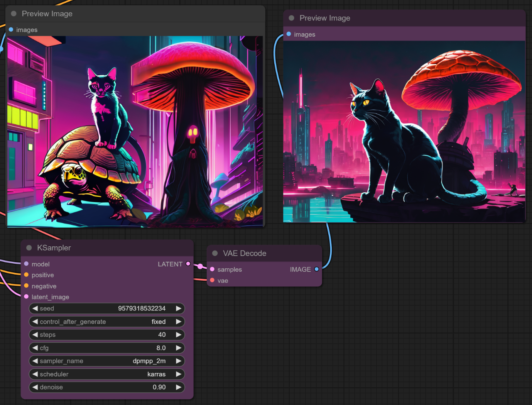Click the LATENT output socket on KSampler

tap(188, 264)
